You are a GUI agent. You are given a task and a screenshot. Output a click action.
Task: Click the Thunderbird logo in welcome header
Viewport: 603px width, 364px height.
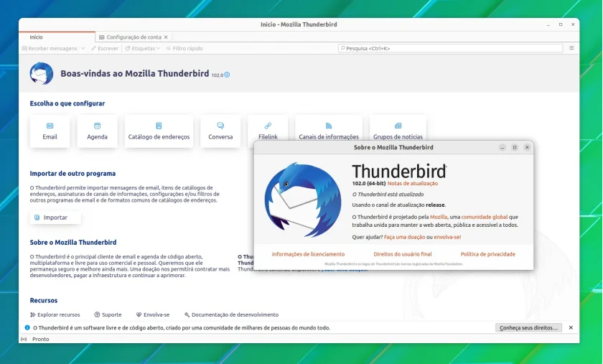coord(41,73)
